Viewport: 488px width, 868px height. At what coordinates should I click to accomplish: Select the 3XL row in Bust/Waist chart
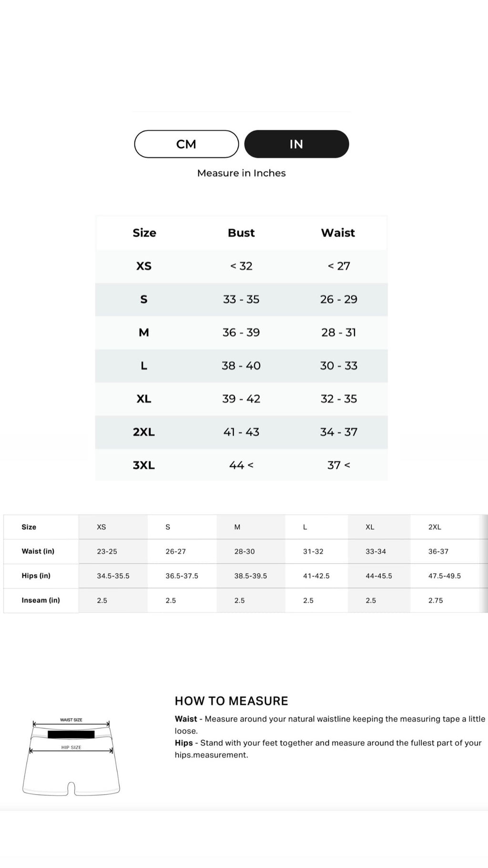[143, 465]
